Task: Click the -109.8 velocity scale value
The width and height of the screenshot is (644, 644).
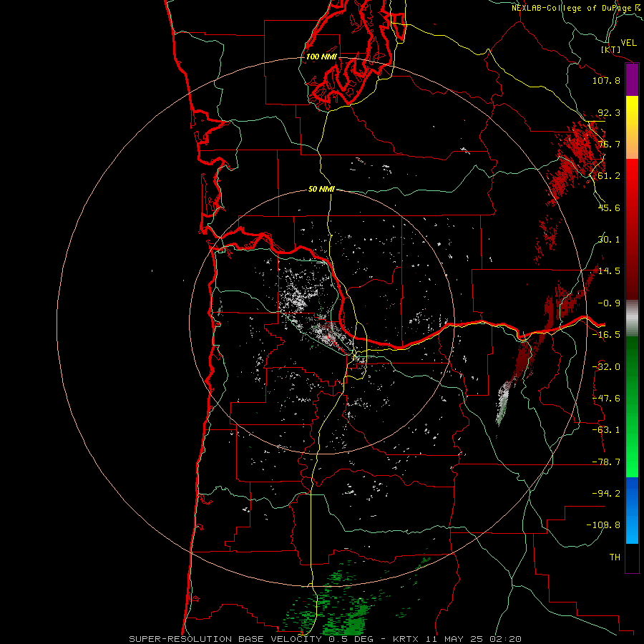Action: coord(604,525)
